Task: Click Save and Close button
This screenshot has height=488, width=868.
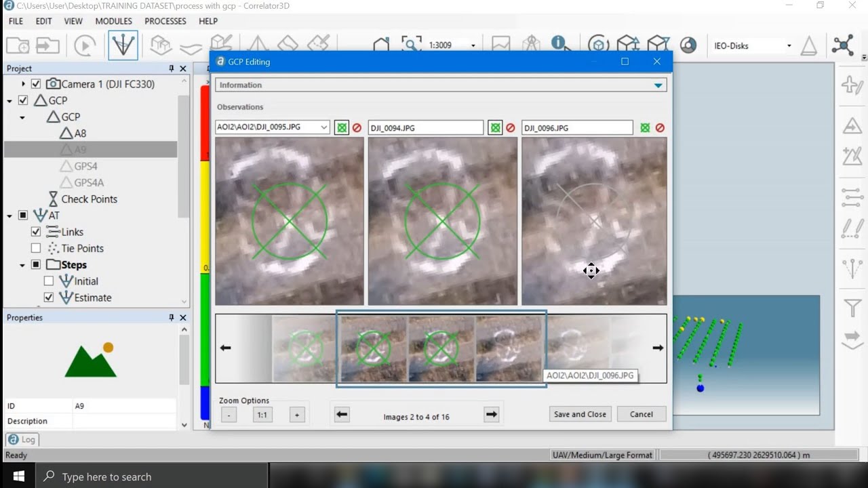Action: tap(580, 414)
